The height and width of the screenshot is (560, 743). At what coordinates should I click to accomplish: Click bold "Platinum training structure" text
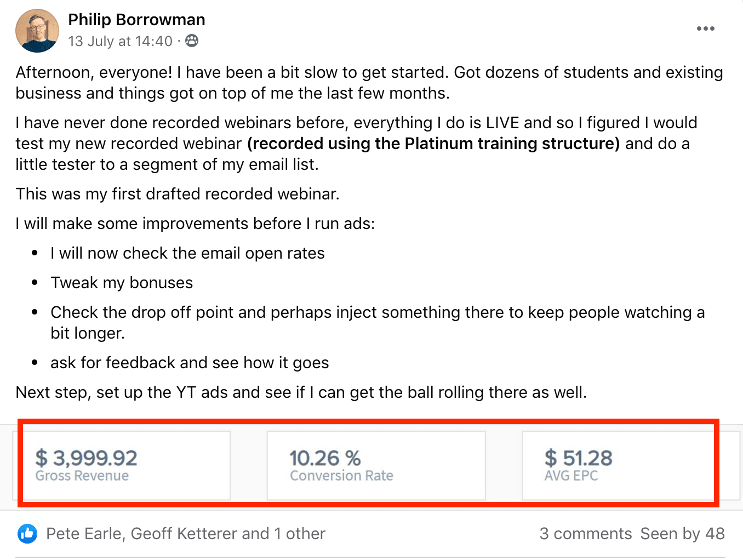[x=433, y=144]
